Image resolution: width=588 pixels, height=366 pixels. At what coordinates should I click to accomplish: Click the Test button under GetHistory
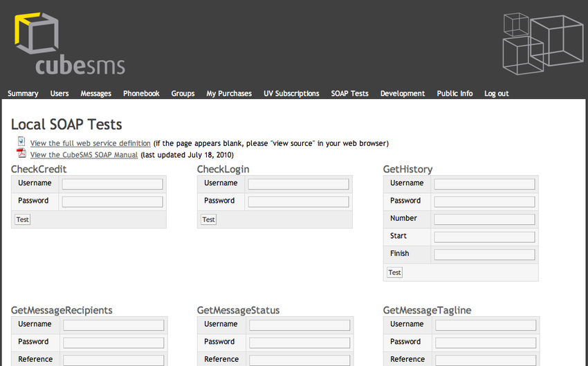coord(394,272)
